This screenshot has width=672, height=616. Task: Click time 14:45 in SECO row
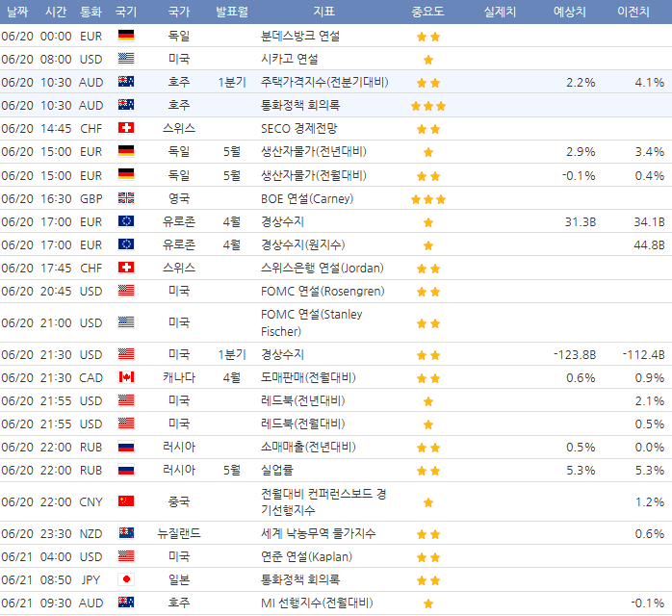coord(56,129)
